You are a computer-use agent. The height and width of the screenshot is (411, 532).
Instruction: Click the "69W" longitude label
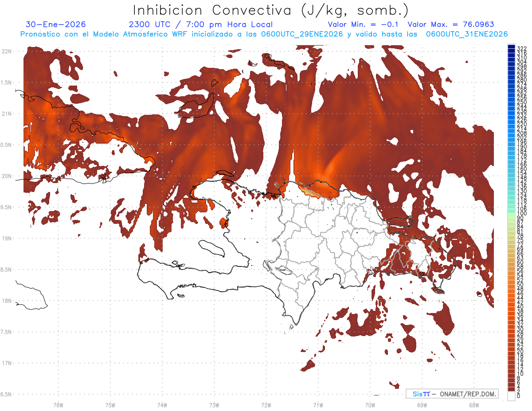(422, 405)
